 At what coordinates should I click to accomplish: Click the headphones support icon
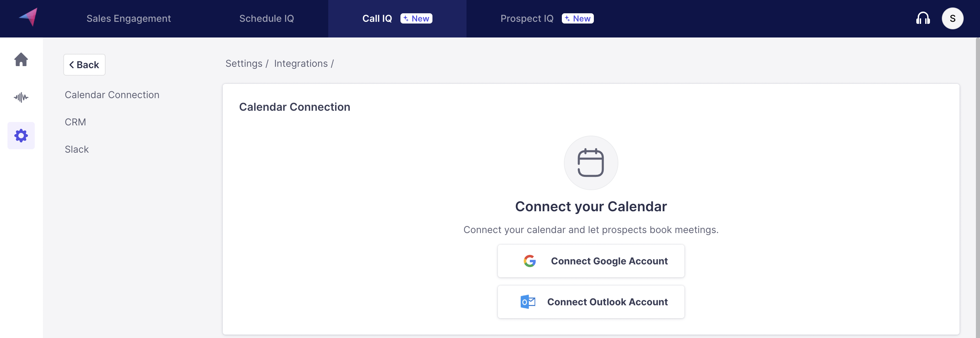tap(922, 18)
